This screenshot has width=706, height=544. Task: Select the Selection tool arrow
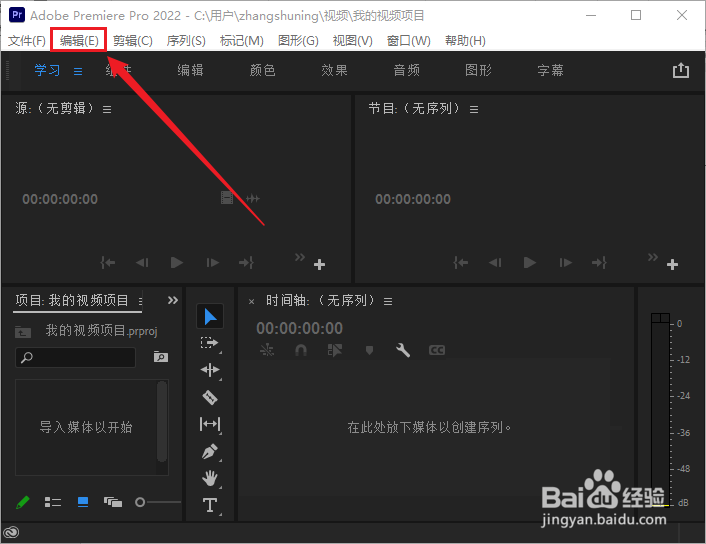210,317
